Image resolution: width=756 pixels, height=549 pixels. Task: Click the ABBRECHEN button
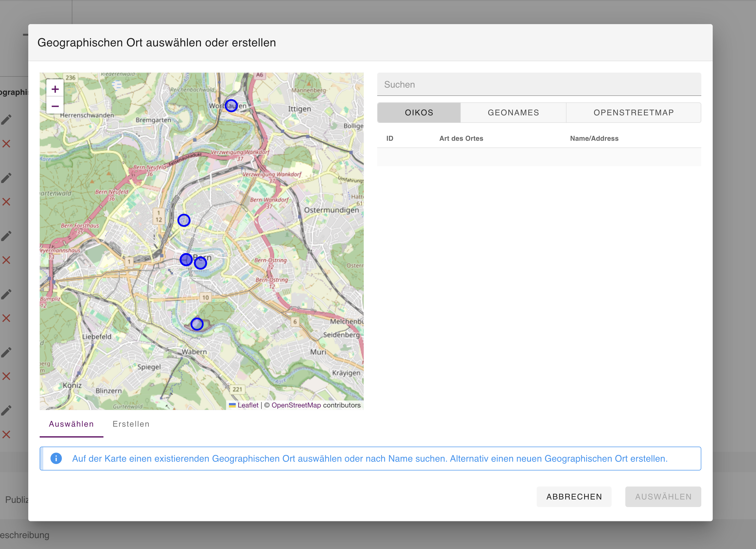(574, 497)
